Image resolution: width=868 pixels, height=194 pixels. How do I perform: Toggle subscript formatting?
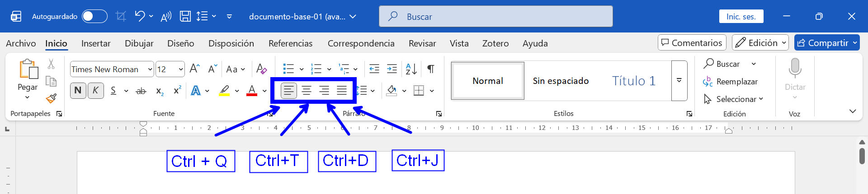(x=160, y=91)
